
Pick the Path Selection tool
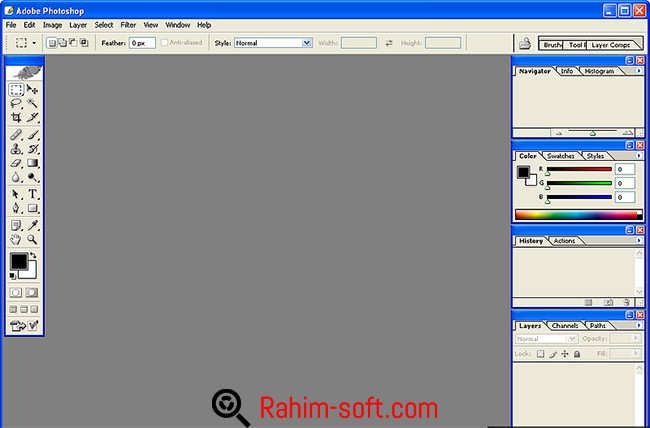point(16,194)
